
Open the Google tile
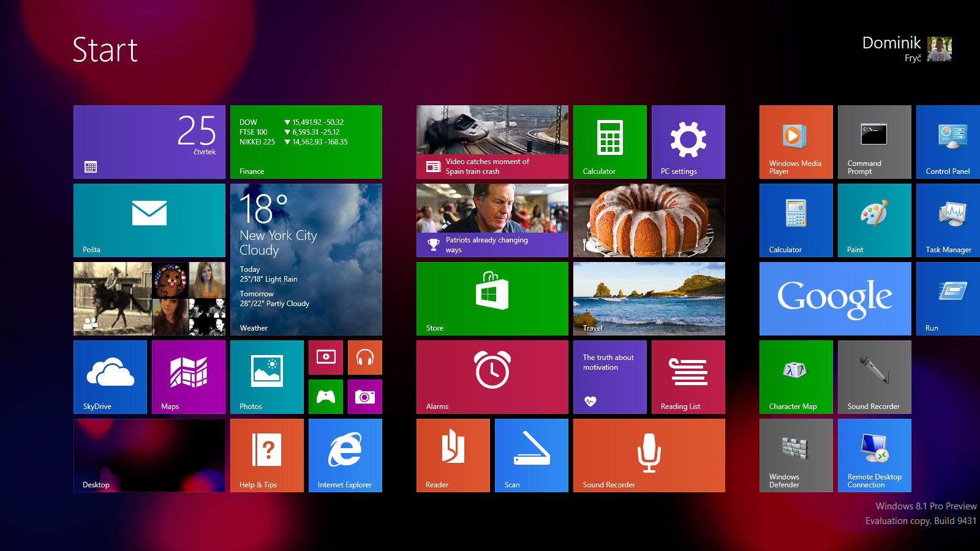[x=834, y=298]
